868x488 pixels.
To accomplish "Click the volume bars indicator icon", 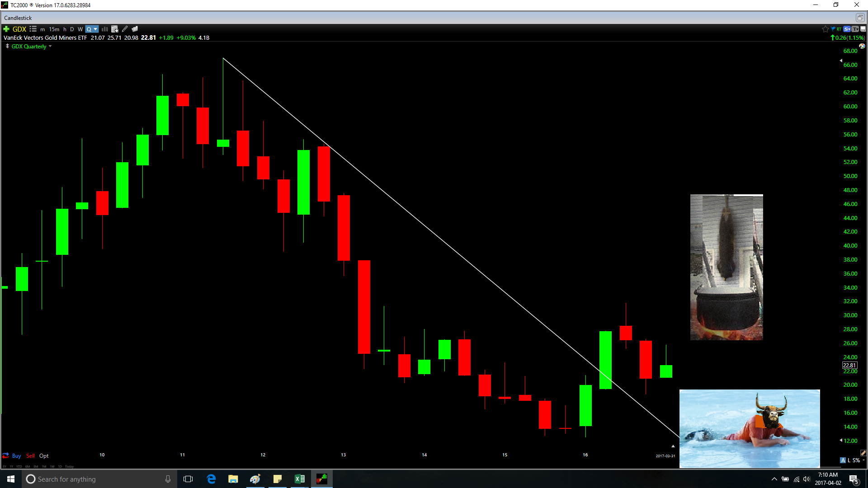I will pos(104,29).
